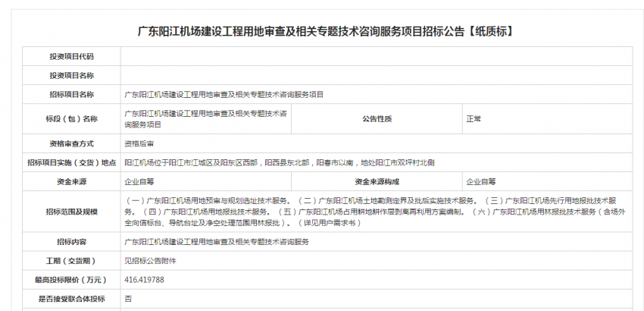Select the value 正常

(x=474, y=119)
